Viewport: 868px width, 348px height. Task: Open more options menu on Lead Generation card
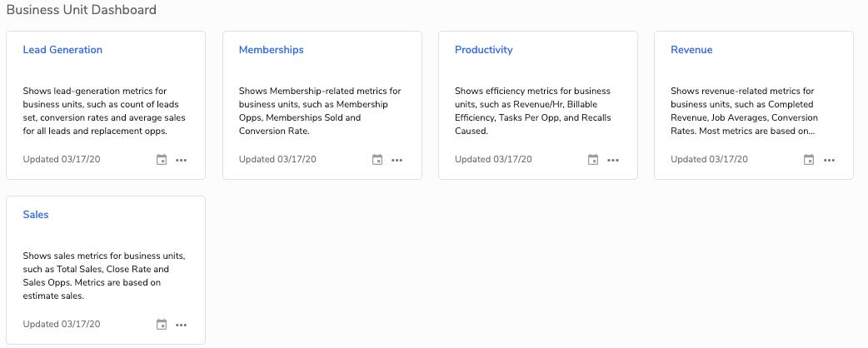(181, 161)
